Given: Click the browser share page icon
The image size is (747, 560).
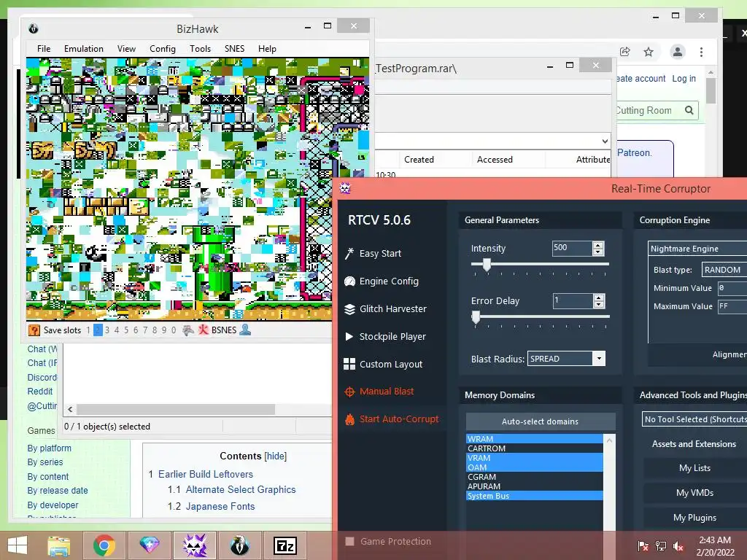Looking at the screenshot, I should pyautogui.click(x=625, y=52).
